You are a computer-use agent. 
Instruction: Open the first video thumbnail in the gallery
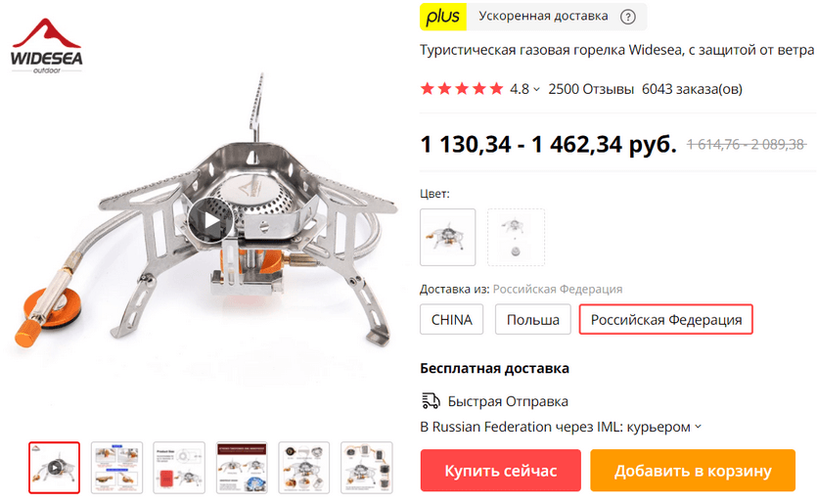[x=54, y=468]
